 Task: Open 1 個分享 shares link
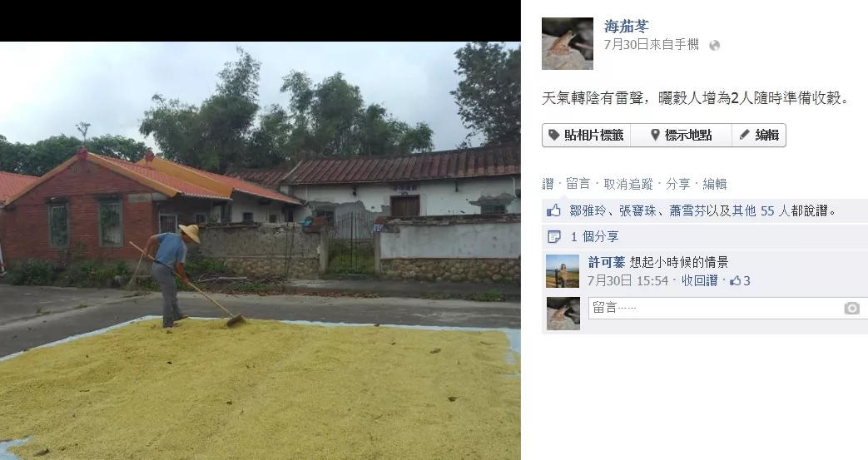click(594, 237)
